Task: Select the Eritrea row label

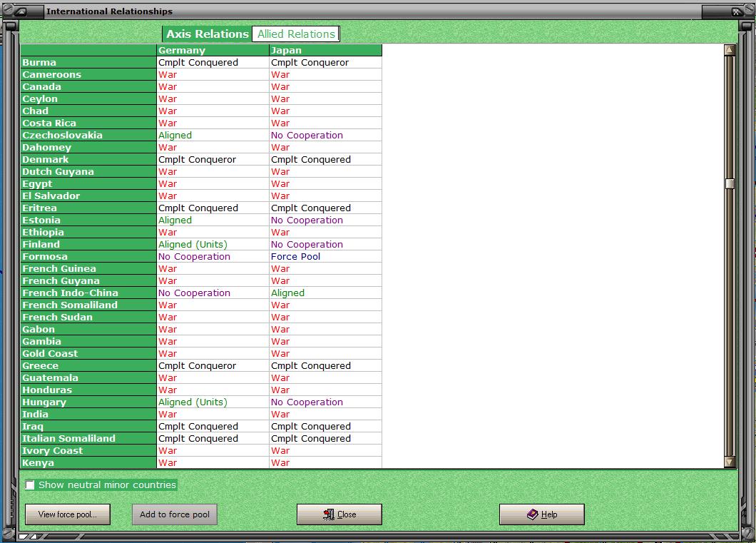Action: [88, 208]
